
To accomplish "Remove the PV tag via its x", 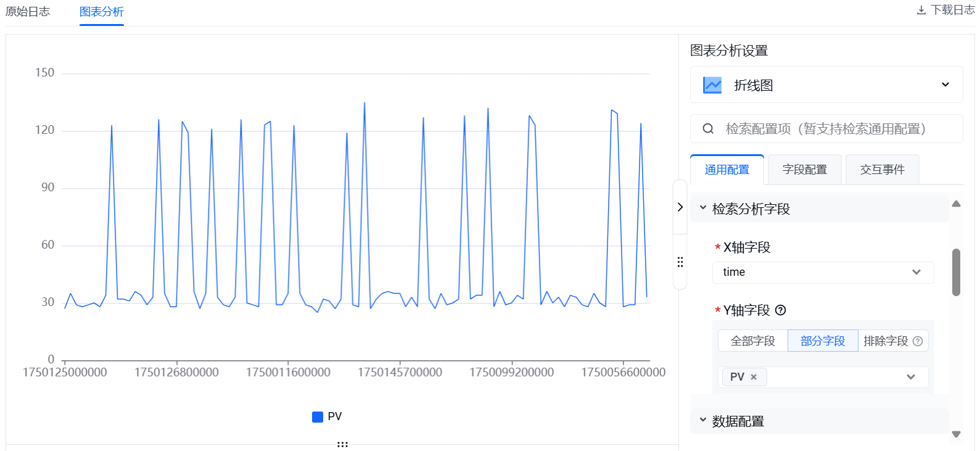I will (754, 377).
